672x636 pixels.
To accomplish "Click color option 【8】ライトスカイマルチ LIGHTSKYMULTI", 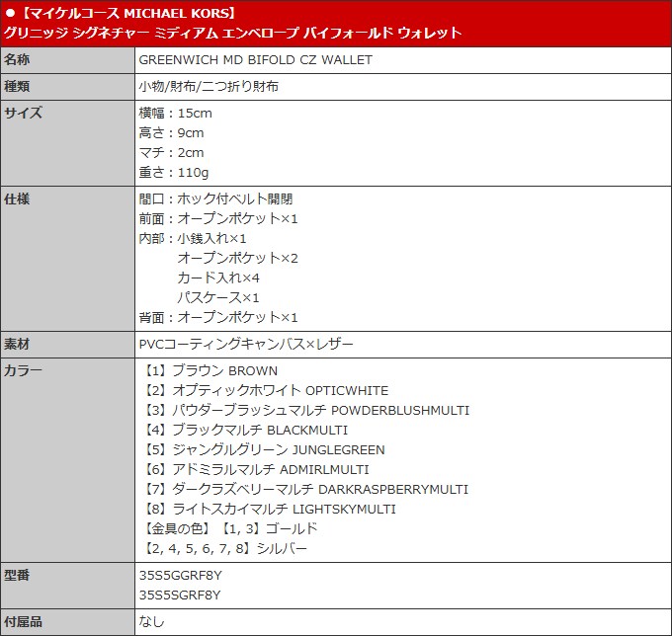I will click(x=269, y=509).
